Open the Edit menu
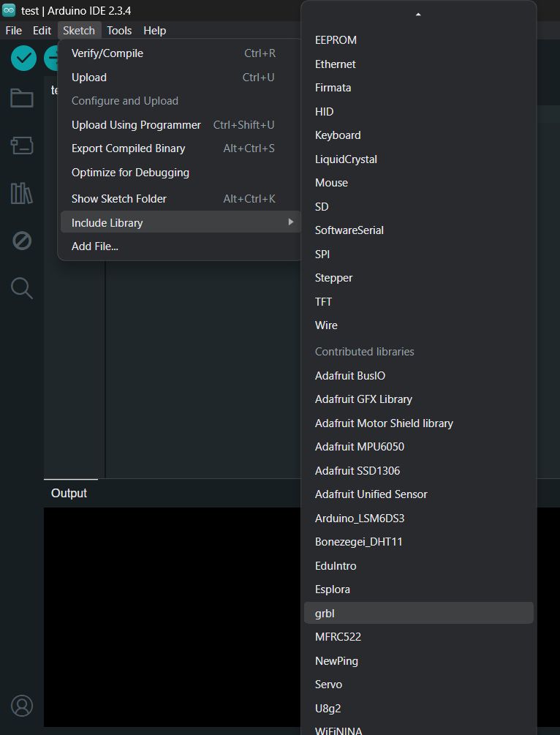 (x=42, y=31)
